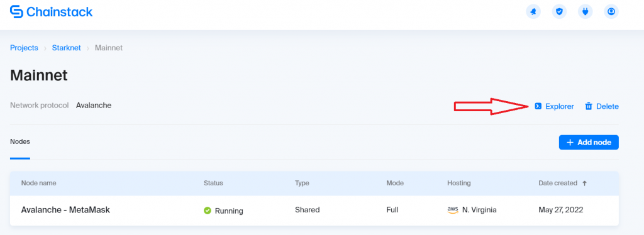Click Mainnet in the breadcrumb

pyautogui.click(x=109, y=48)
